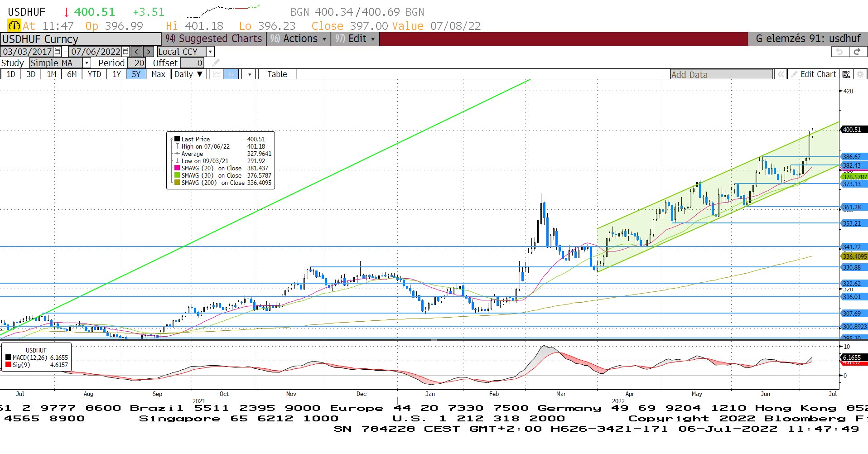868x454 pixels.
Task: Click the Edit Chart button
Action: pos(813,74)
